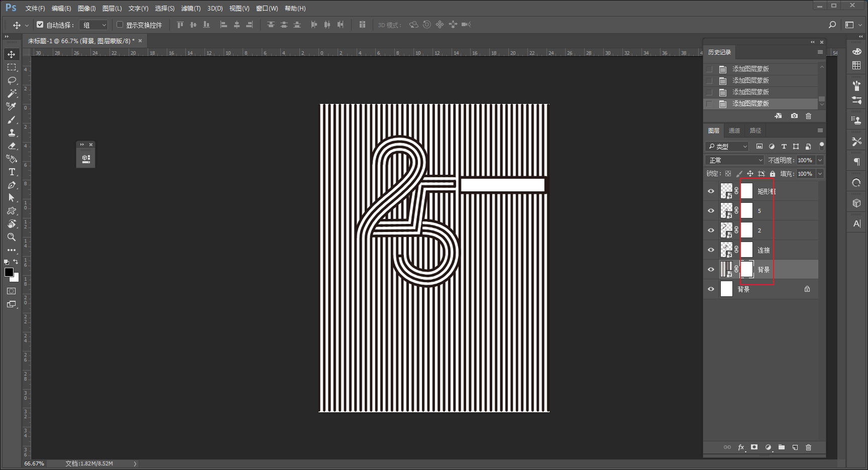Screen dimensions: 868x470
Task: Open the workspace switcher dropdown
Action: [x=852, y=25]
